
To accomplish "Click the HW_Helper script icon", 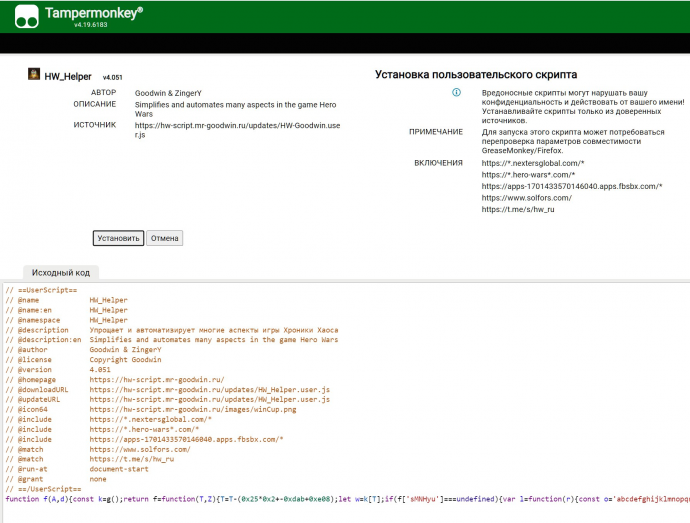I will click(x=34, y=75).
